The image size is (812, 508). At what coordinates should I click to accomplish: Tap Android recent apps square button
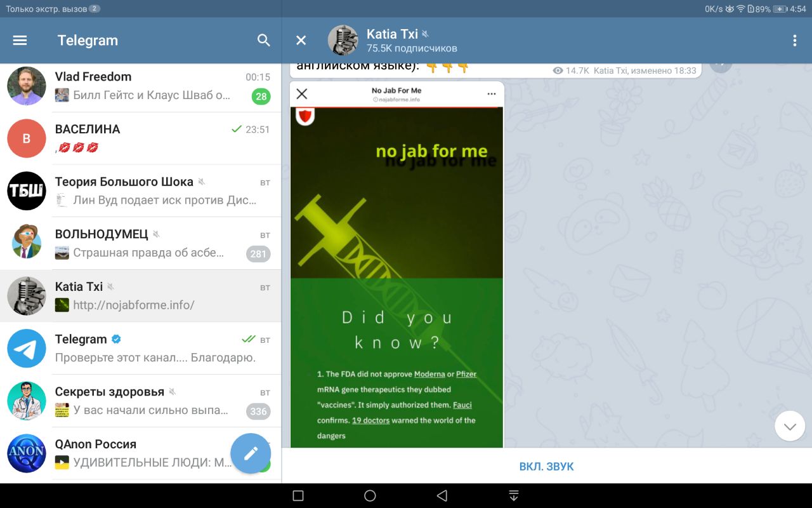298,496
